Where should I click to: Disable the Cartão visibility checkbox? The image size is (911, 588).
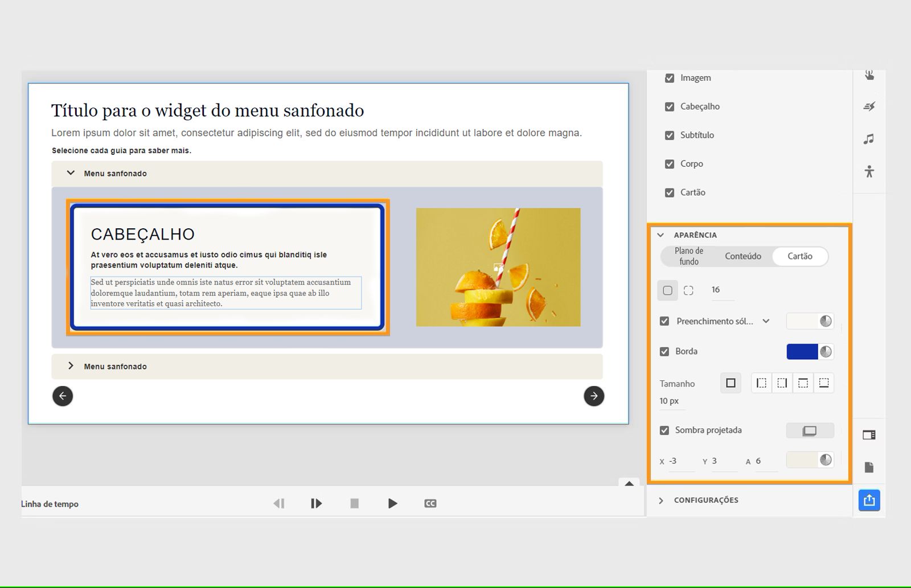click(x=670, y=192)
